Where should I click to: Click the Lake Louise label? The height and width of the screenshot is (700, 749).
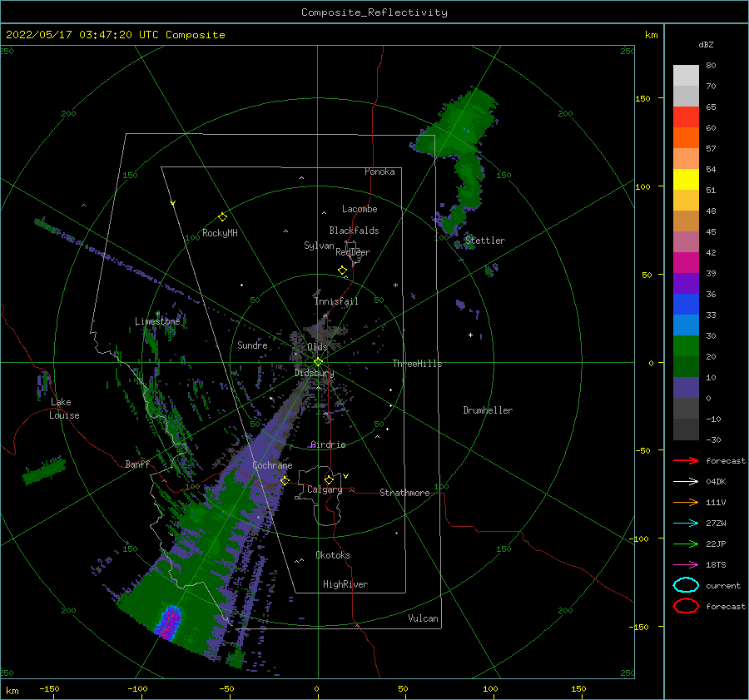[64, 409]
